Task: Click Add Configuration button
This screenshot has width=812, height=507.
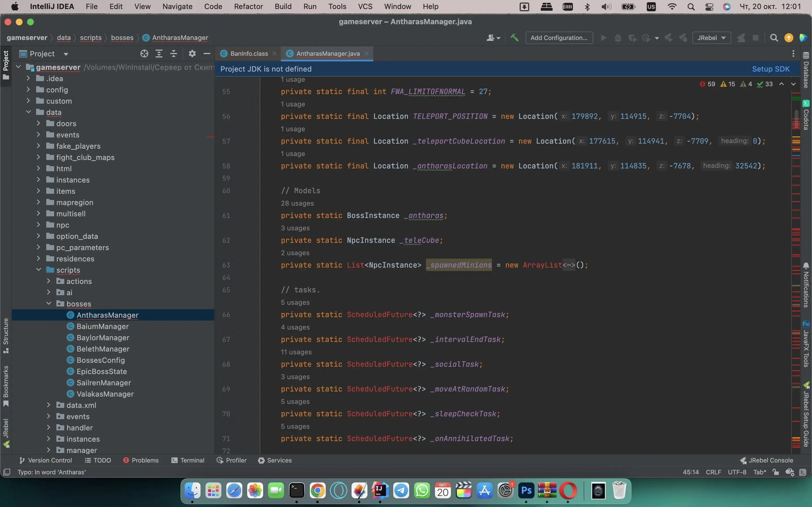Action: 558,37
